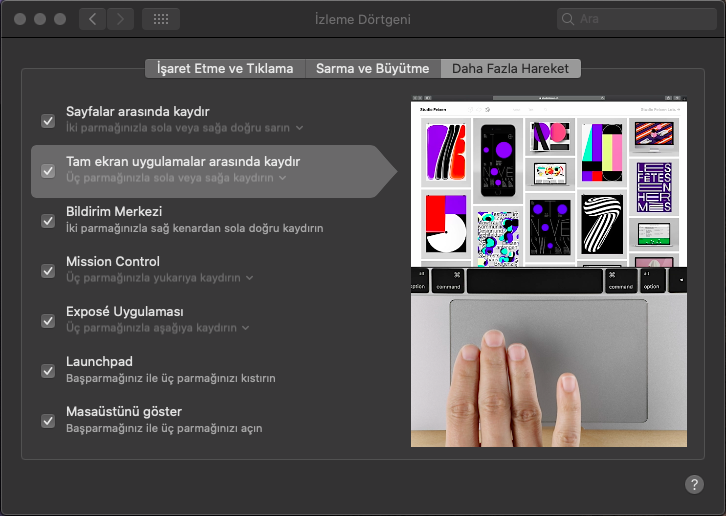The width and height of the screenshot is (726, 516).
Task: Select the Daha Fazla Hareket tab
Action: pyautogui.click(x=511, y=68)
